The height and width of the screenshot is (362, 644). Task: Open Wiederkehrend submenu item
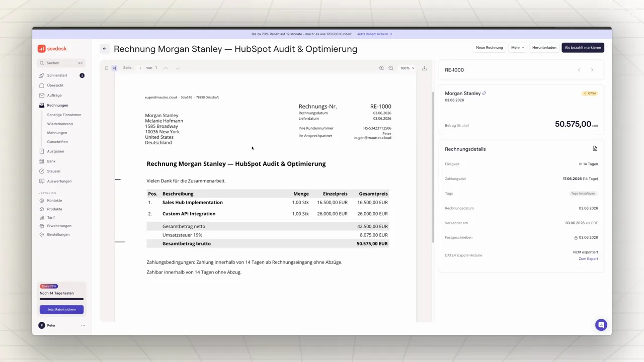point(60,124)
